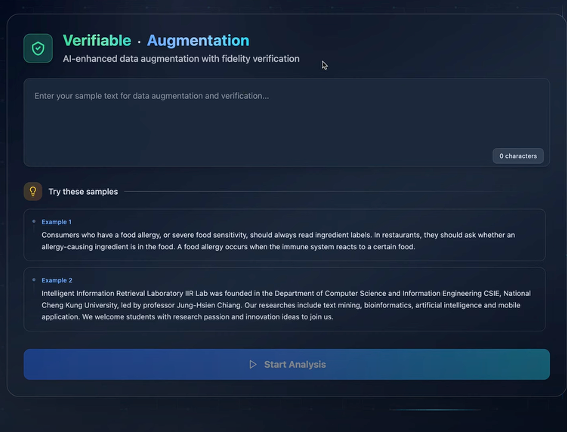Click the play triangle icon on Start Analysis
Viewport: 568px width, 432px height.
pyautogui.click(x=253, y=364)
